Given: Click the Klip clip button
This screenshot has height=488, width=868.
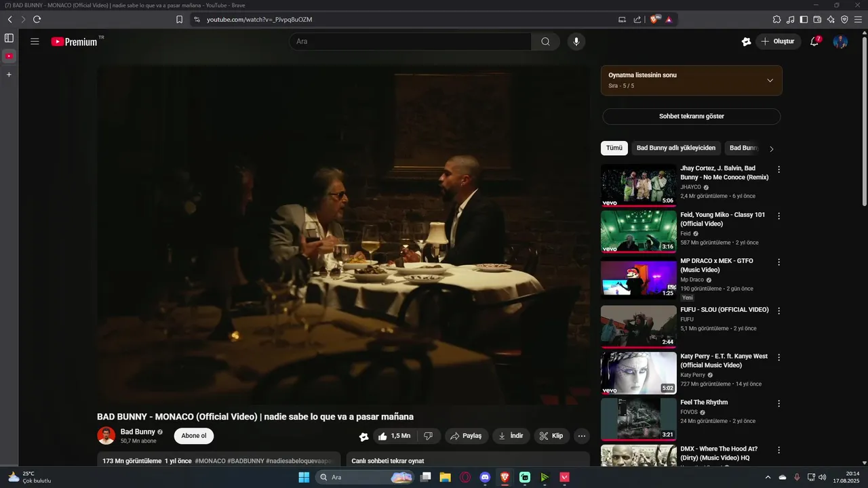Looking at the screenshot, I should pos(552,436).
